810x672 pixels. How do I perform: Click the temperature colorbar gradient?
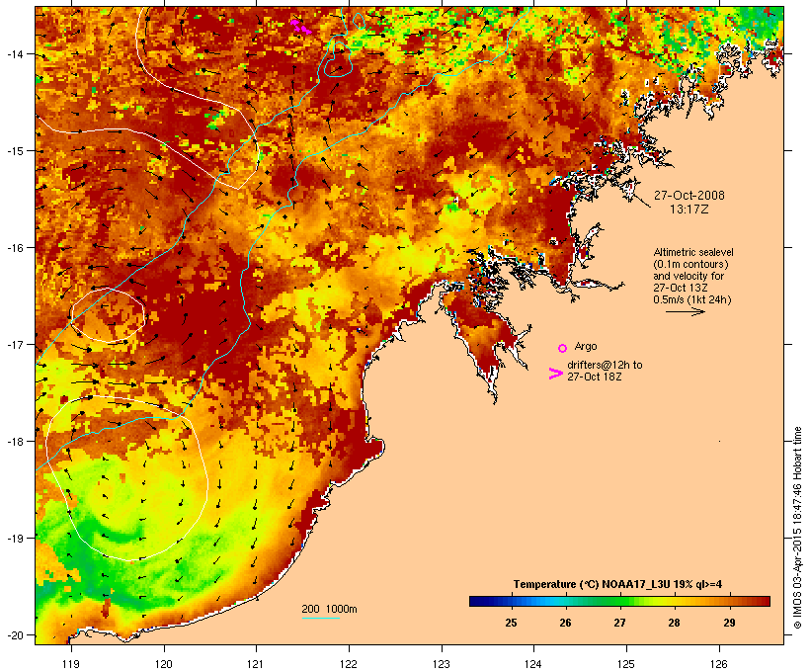tap(619, 601)
